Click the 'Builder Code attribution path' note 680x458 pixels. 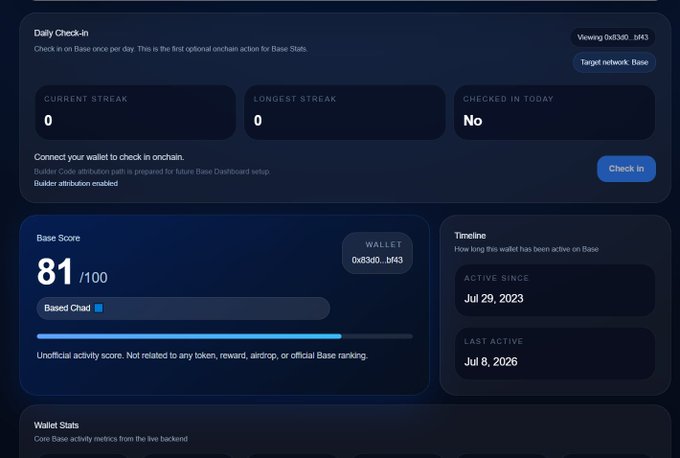(152, 171)
